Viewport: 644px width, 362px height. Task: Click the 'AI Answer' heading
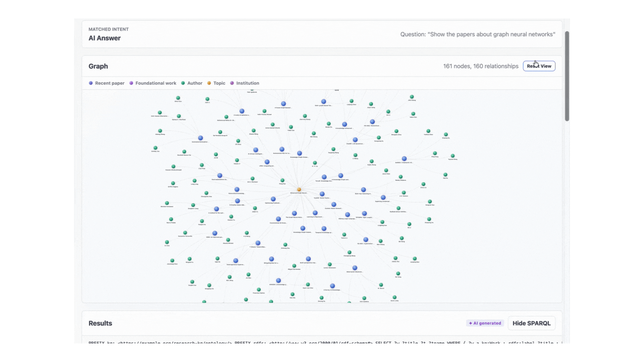(105, 38)
